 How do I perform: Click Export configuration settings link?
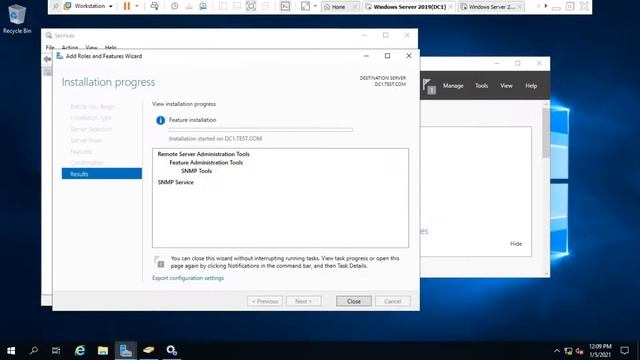pos(188,278)
